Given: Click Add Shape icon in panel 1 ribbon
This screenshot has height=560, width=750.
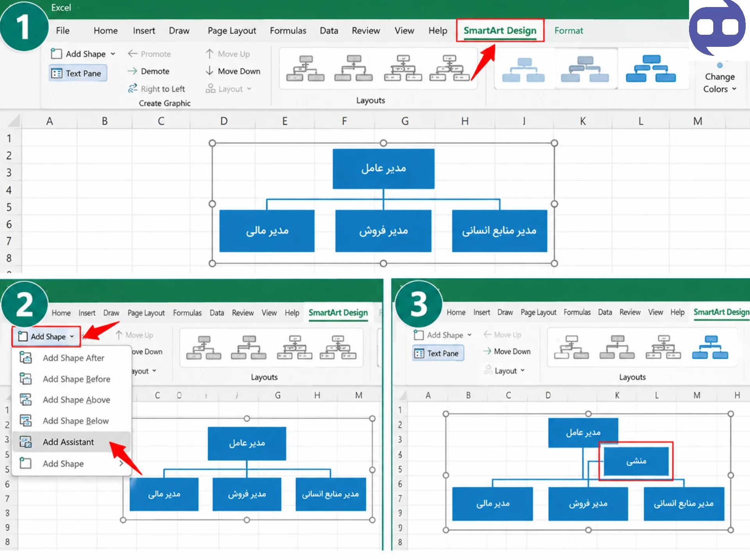Looking at the screenshot, I should click(x=56, y=54).
